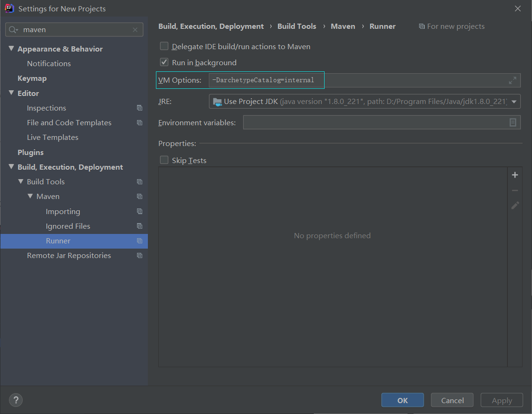Add a new property with plus icon
This screenshot has width=532, height=414.
515,175
